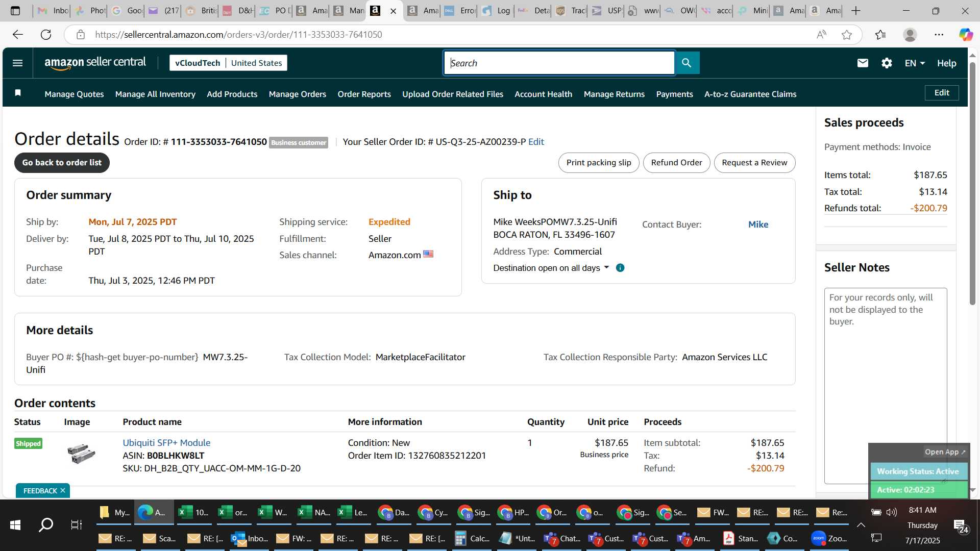Viewport: 980px width, 551px height.
Task: Click the Edit button in the nav bar
Action: (x=942, y=93)
